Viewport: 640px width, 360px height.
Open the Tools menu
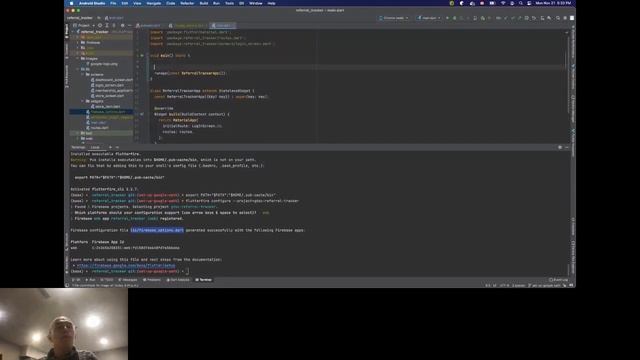(x=229, y=3)
